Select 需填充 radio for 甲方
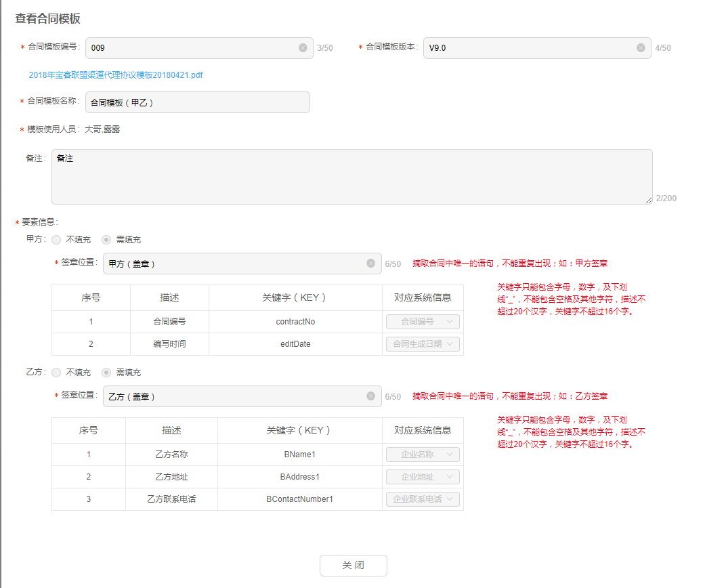 (x=106, y=240)
